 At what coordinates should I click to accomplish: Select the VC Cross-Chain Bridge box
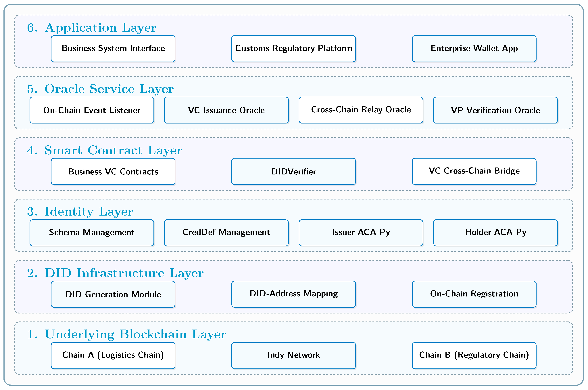(474, 172)
